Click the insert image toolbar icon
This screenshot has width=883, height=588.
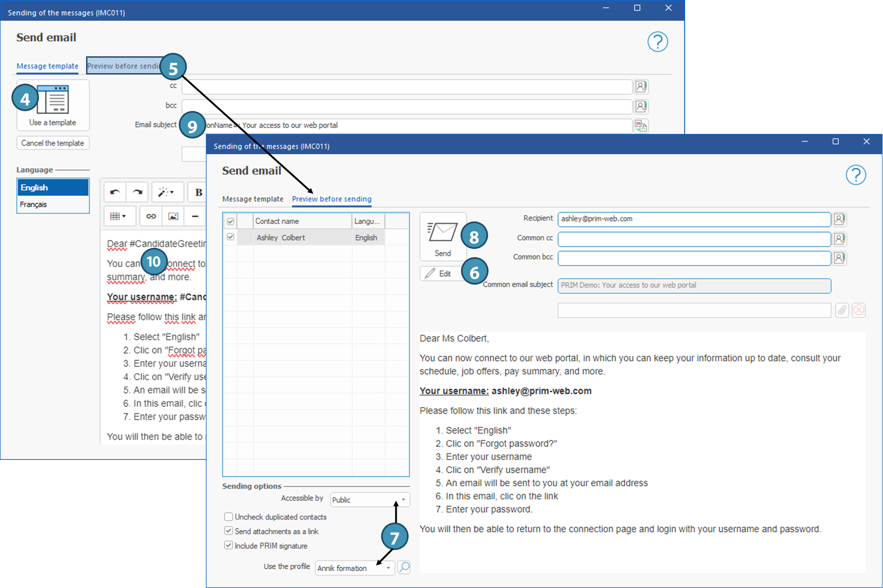(x=173, y=216)
